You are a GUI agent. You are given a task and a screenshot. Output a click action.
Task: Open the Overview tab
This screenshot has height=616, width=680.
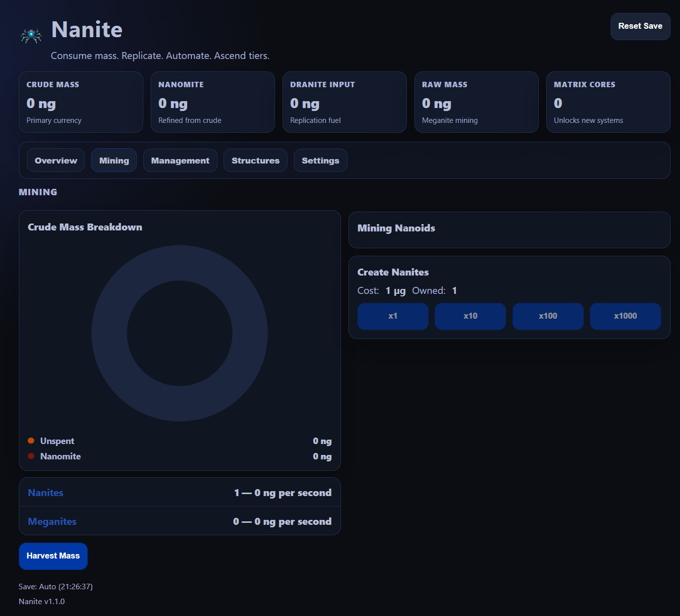pyautogui.click(x=56, y=161)
